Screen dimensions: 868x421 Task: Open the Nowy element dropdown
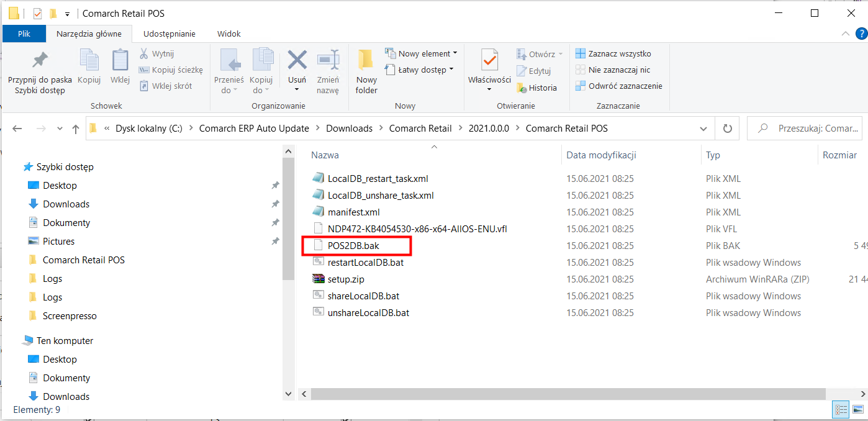point(421,53)
